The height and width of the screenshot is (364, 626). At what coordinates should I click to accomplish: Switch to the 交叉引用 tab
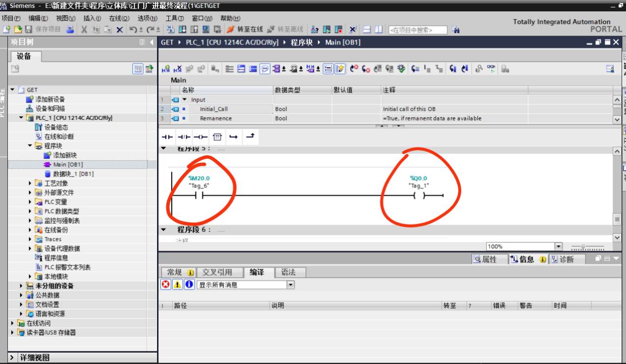[x=217, y=272]
